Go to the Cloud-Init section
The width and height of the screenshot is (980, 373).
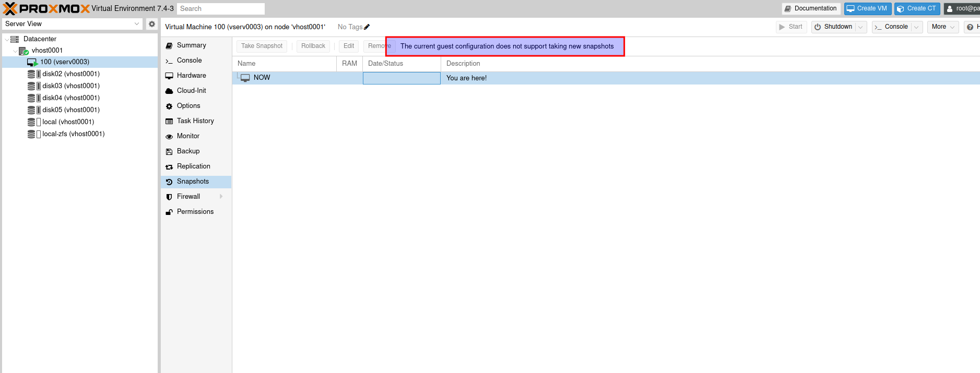click(191, 91)
